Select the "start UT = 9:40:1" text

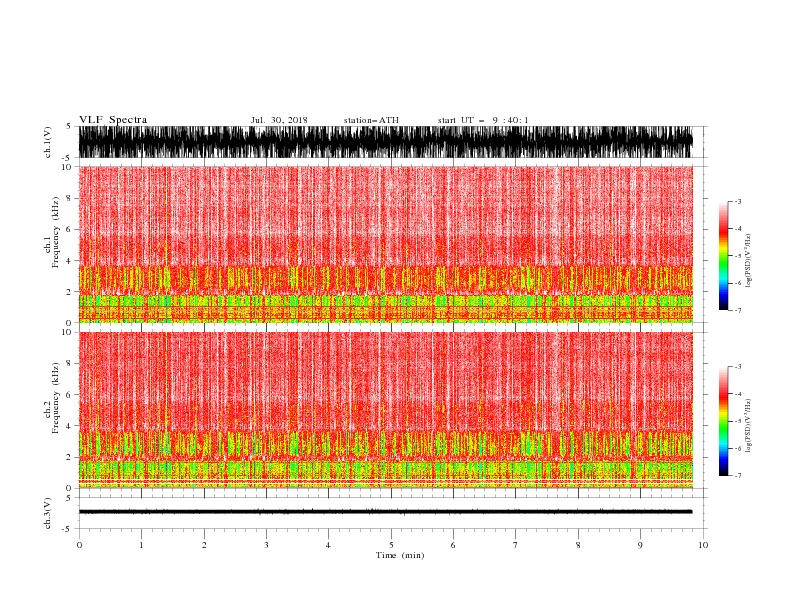point(483,120)
